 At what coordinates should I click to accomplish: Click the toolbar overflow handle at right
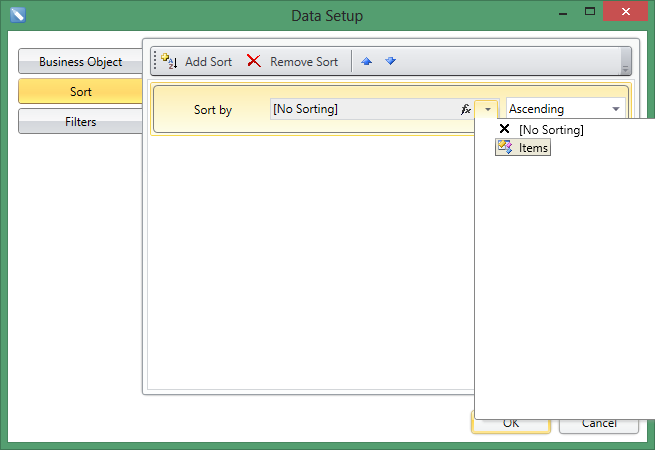(625, 61)
